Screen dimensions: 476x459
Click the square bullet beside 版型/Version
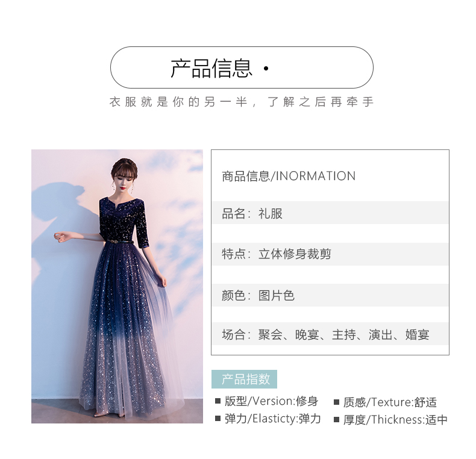coord(218,401)
